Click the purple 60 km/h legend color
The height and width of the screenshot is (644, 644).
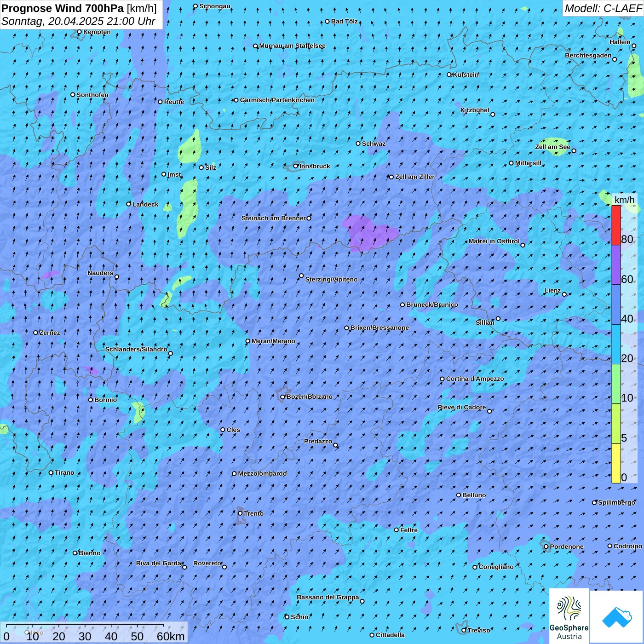[x=616, y=265]
